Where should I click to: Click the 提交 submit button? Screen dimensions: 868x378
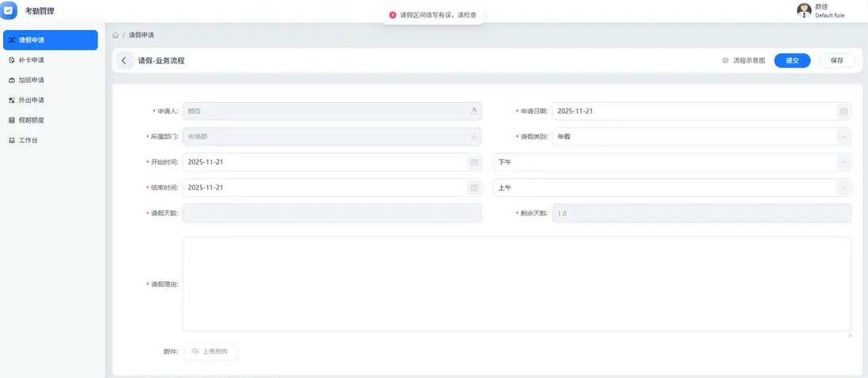point(792,61)
